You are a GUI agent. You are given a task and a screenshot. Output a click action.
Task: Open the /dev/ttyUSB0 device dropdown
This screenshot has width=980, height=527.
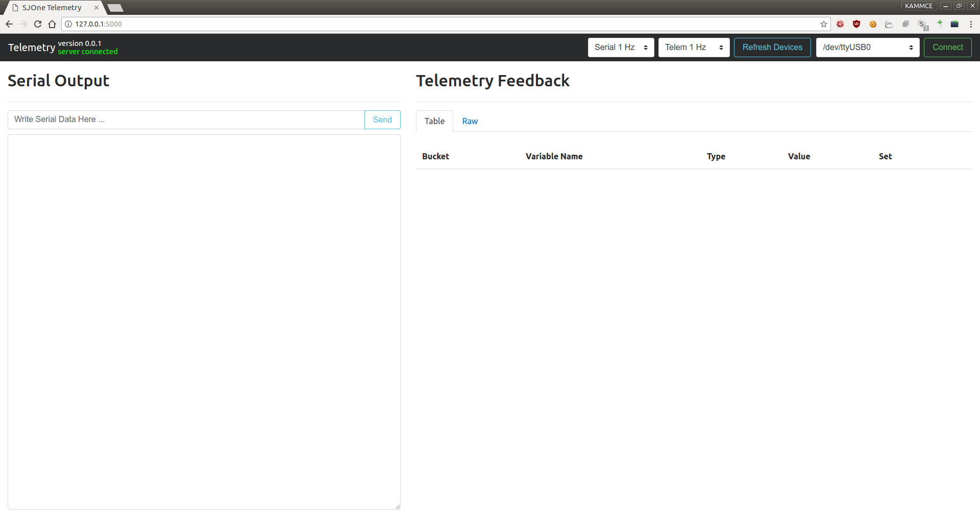click(868, 47)
